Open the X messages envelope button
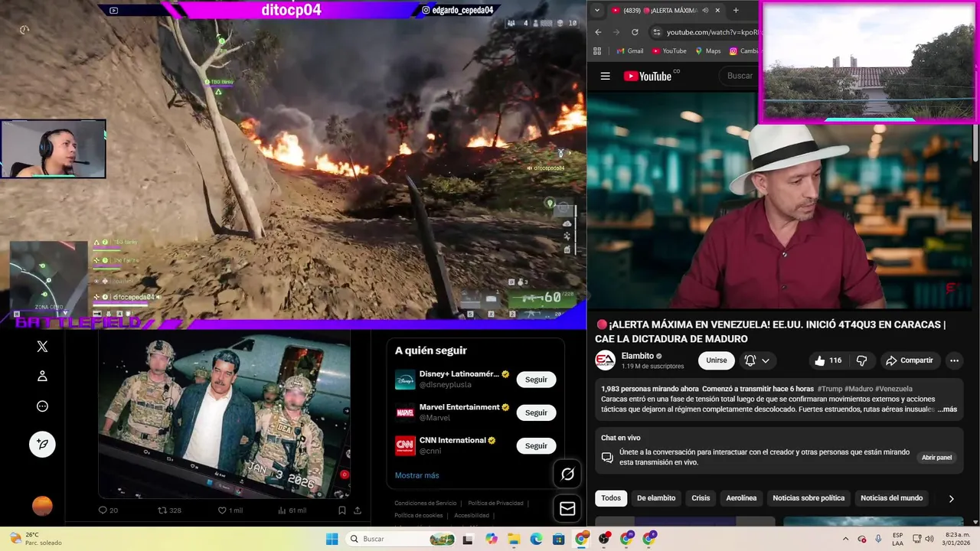 click(567, 508)
